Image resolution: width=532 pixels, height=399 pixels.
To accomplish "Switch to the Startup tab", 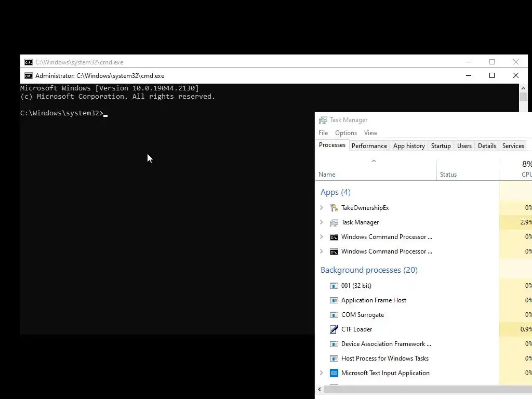I will (x=441, y=146).
